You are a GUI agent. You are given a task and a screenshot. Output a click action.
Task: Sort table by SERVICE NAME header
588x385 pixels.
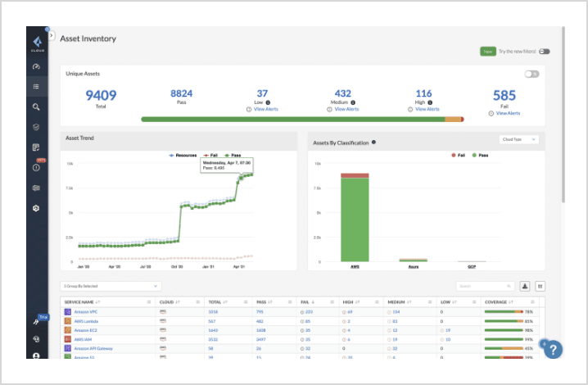[82, 302]
